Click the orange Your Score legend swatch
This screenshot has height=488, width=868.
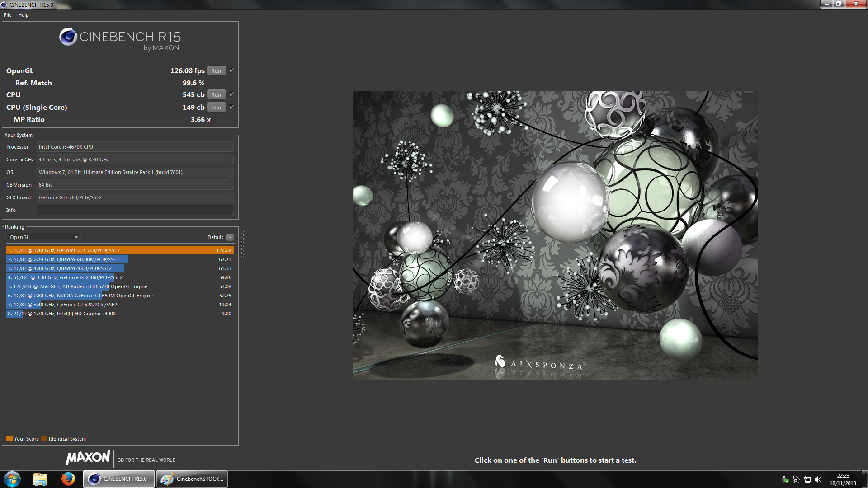[x=9, y=439]
